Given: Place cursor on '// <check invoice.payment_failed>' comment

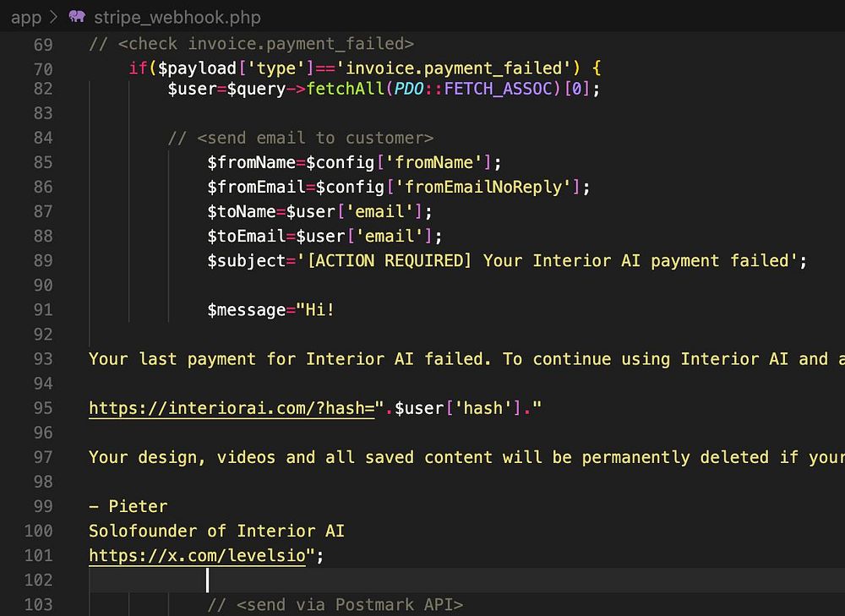Looking at the screenshot, I should click(251, 44).
